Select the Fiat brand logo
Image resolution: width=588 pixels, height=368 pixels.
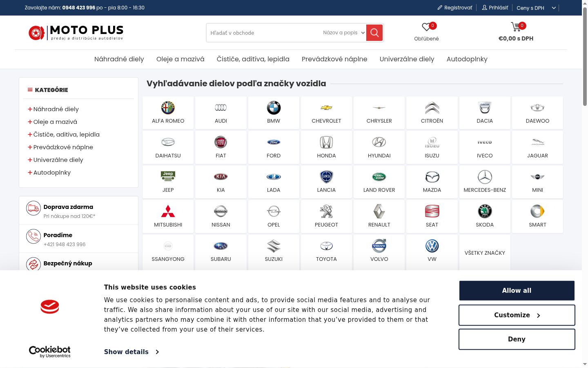tap(221, 142)
